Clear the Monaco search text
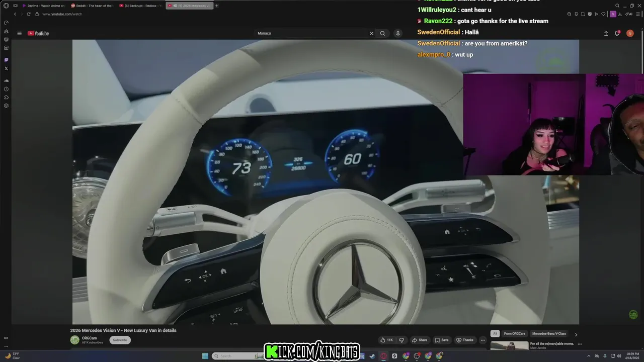Viewport: 644px width, 362px height. pyautogui.click(x=371, y=33)
